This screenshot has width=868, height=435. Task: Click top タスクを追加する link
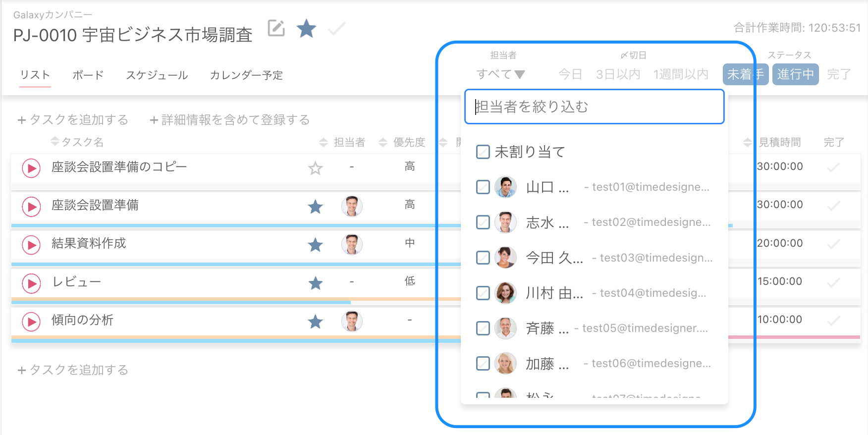tap(73, 119)
